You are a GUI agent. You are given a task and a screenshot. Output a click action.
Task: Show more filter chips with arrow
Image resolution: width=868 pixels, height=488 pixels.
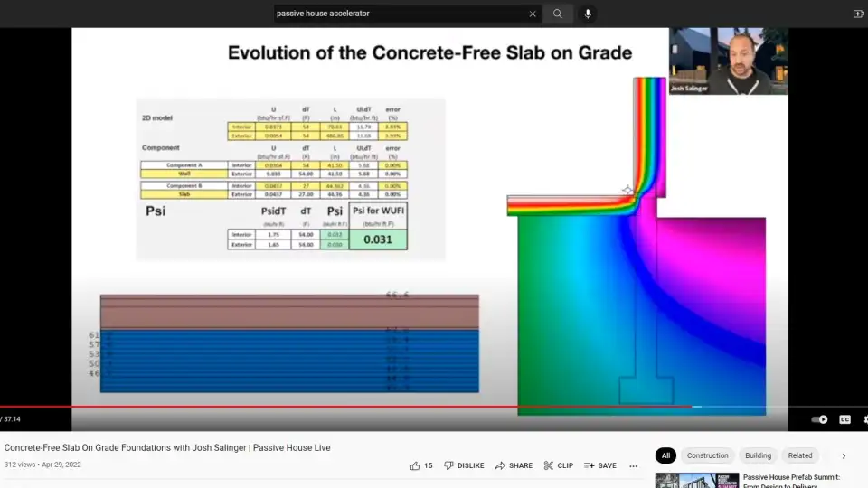point(844,456)
